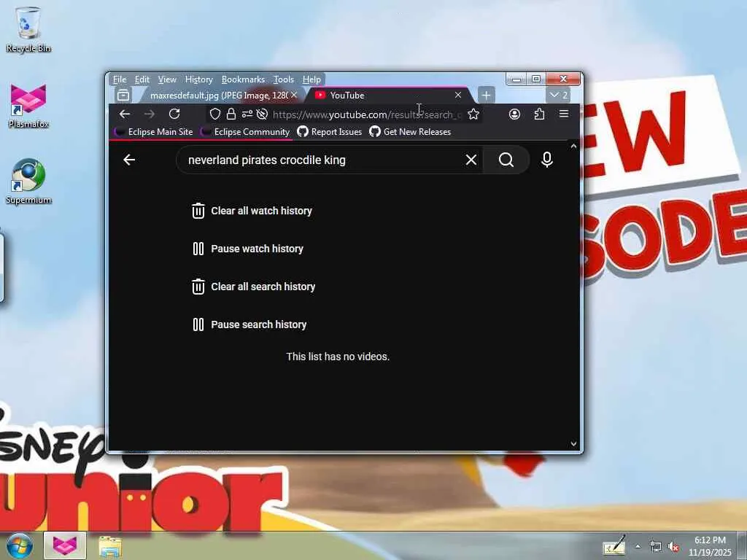Open Eclipse Community bookmark
747x560 pixels.
[246, 132]
